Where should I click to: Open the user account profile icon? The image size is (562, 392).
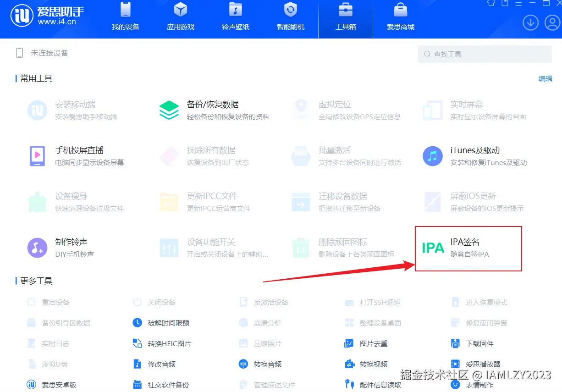pos(552,22)
